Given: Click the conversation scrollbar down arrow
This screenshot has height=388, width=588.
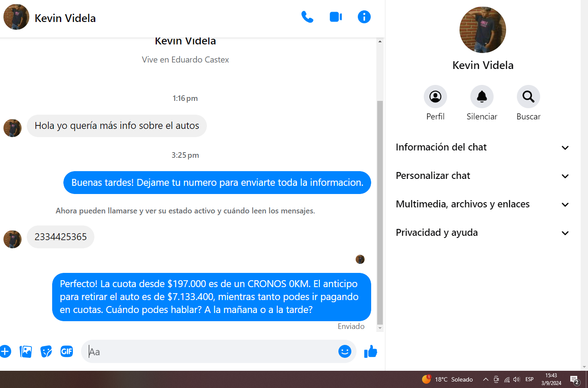Looking at the screenshot, I should [380, 328].
